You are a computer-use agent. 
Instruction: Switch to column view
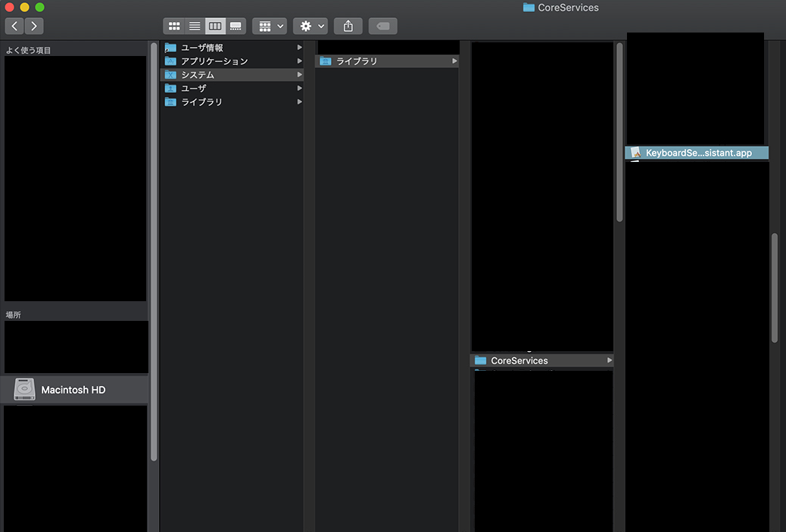pos(215,26)
